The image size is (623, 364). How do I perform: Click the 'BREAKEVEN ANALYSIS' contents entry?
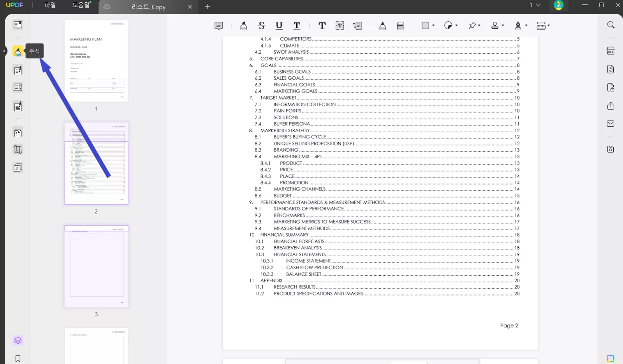(x=297, y=248)
